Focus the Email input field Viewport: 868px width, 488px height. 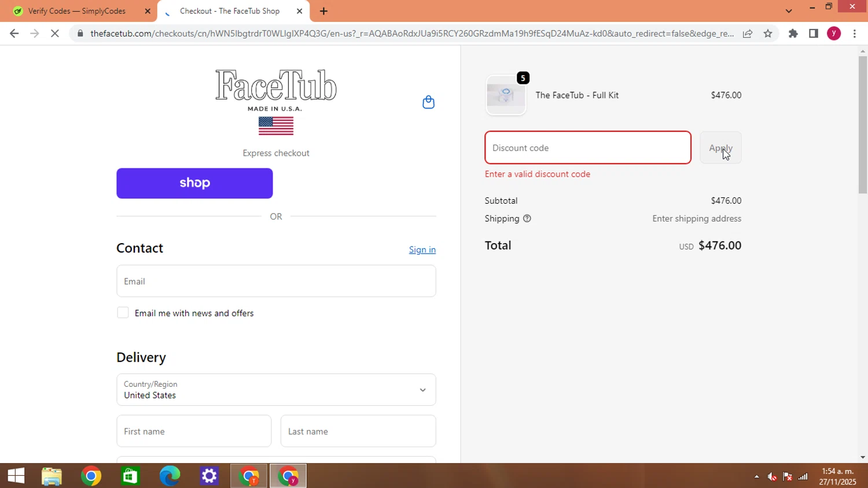tap(276, 281)
